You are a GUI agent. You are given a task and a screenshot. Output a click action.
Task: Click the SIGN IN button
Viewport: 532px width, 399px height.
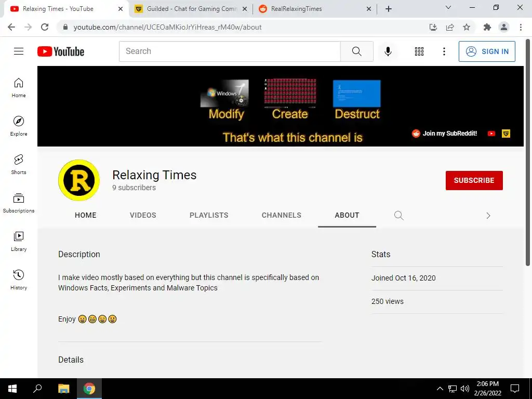pyautogui.click(x=487, y=51)
